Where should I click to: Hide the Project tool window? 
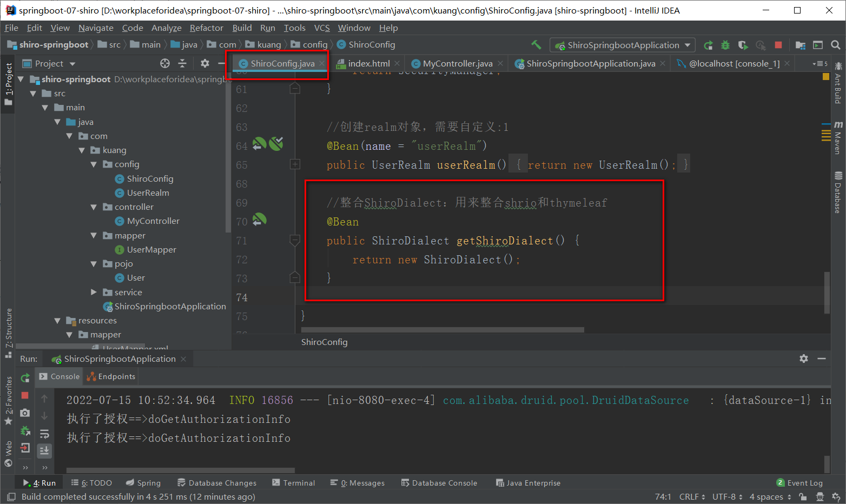pyautogui.click(x=221, y=63)
